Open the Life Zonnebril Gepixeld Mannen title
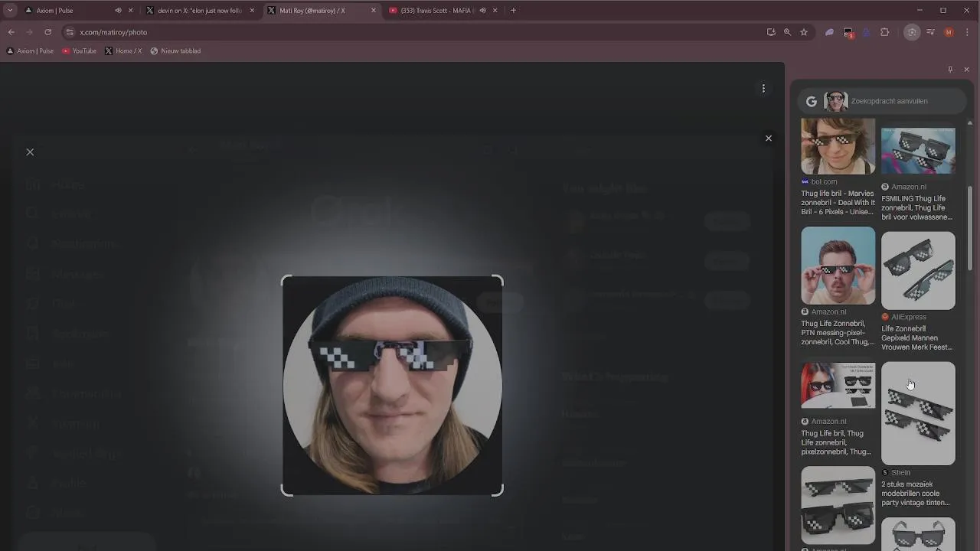 (916, 338)
